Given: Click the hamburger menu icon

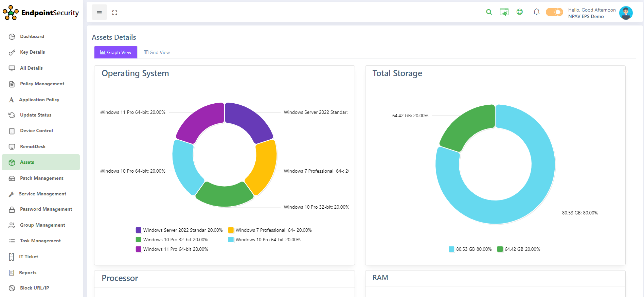Looking at the screenshot, I should (x=99, y=13).
